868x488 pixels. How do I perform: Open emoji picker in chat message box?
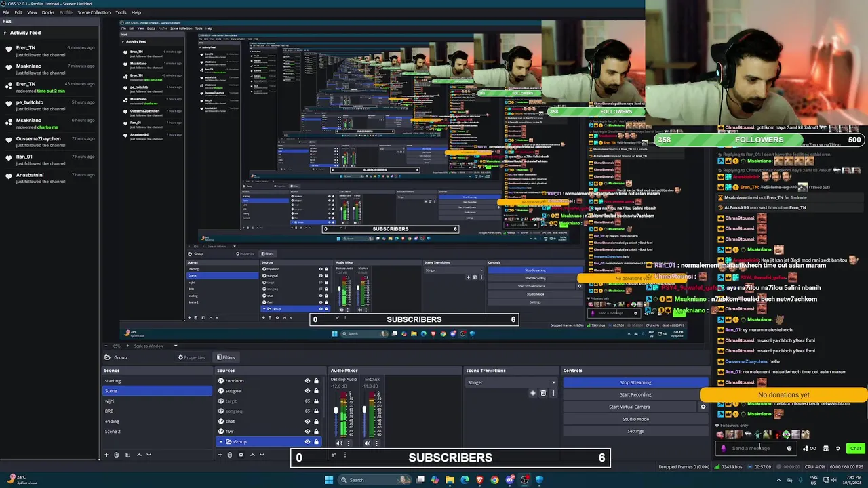(x=789, y=448)
